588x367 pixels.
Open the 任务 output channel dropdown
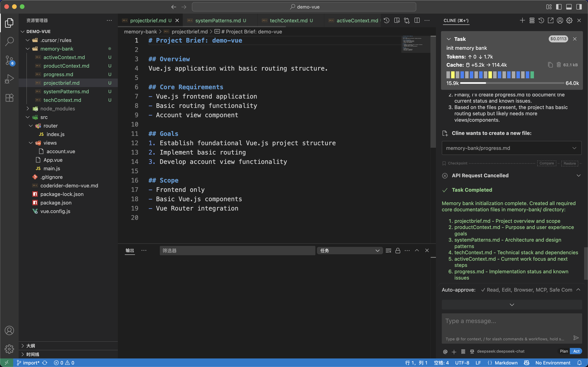click(349, 251)
